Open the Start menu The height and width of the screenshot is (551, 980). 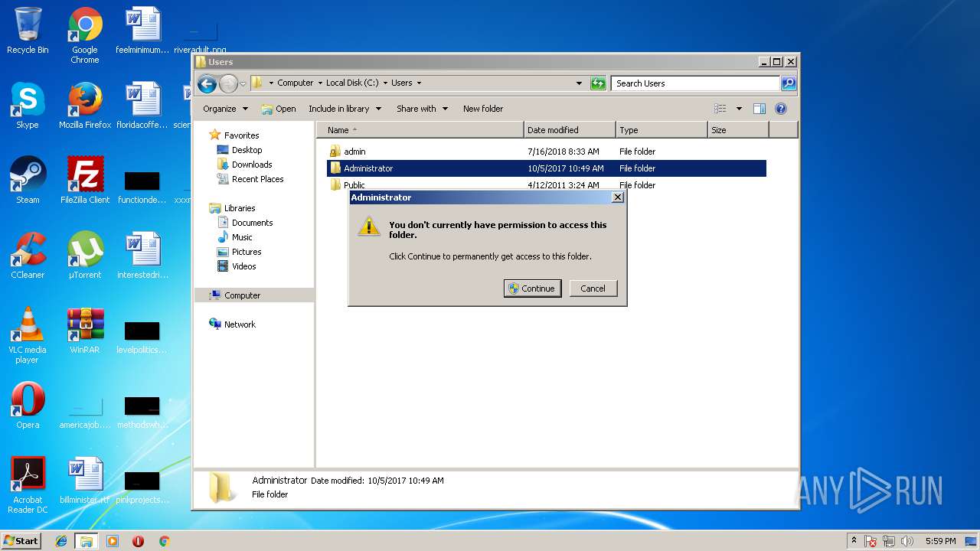[21, 540]
